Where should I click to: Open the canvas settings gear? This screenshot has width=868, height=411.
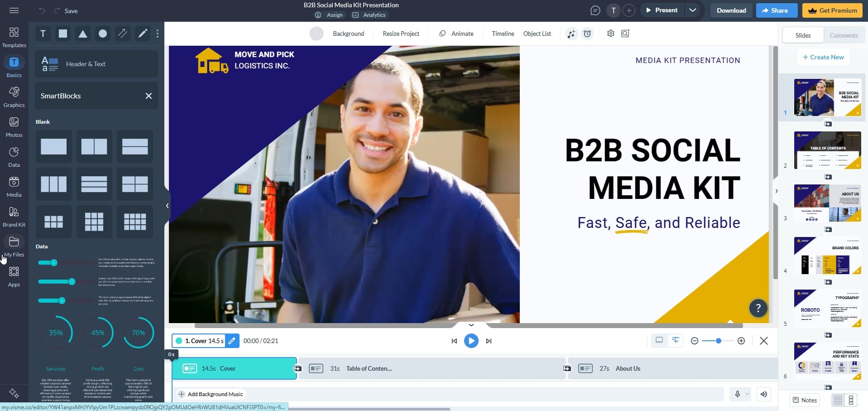click(610, 34)
